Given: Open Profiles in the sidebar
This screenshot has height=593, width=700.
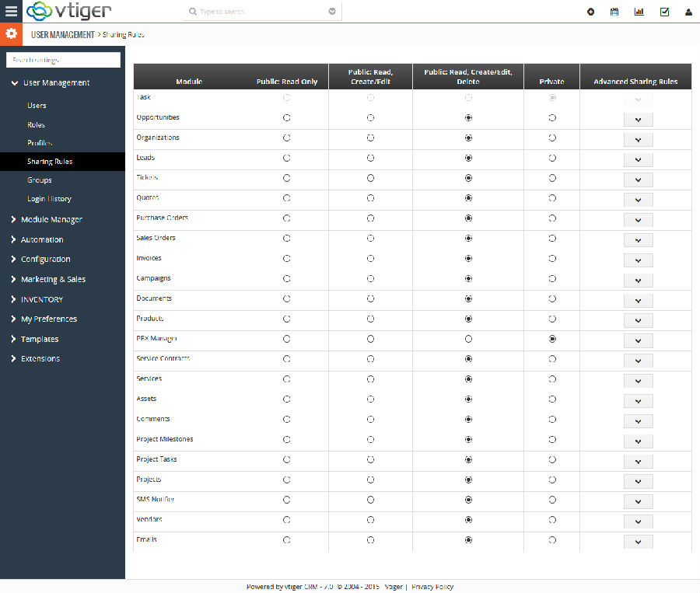Looking at the screenshot, I should pyautogui.click(x=40, y=143).
